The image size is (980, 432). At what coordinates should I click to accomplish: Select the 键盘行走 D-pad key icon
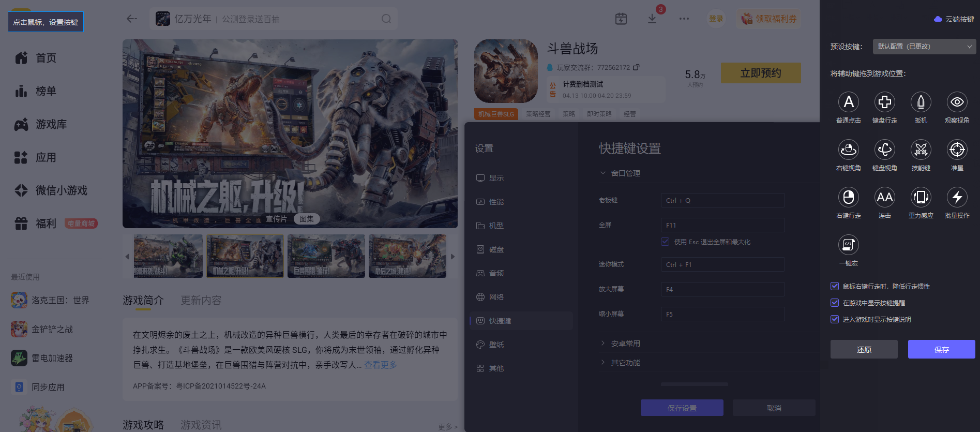(x=885, y=102)
